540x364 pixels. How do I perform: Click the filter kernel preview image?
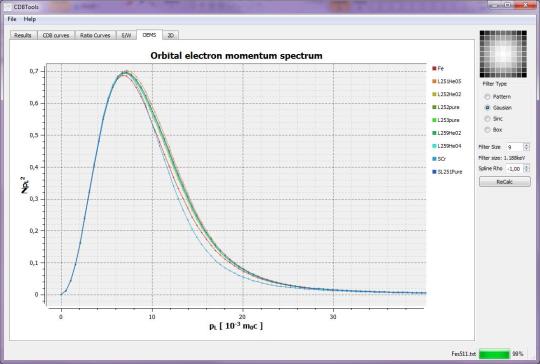point(503,54)
